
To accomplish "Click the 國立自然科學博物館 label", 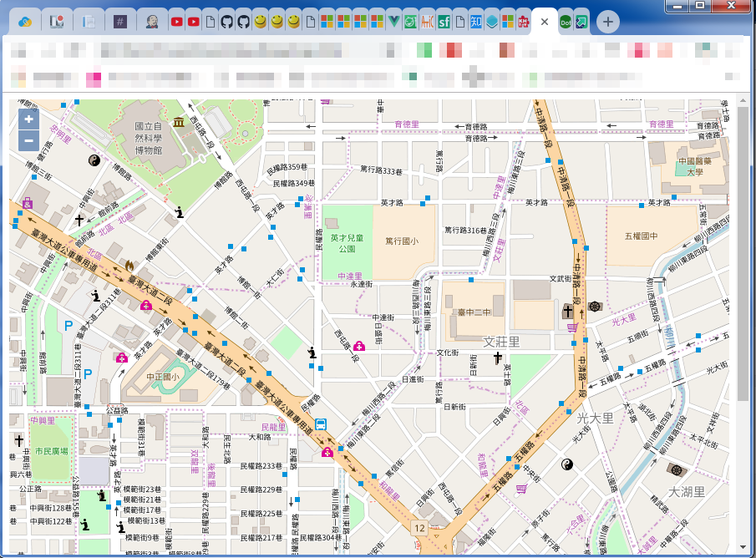I will pyautogui.click(x=148, y=139).
